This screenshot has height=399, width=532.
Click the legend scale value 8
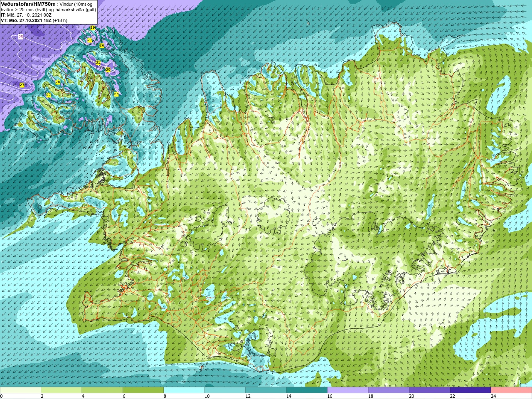(x=165, y=396)
